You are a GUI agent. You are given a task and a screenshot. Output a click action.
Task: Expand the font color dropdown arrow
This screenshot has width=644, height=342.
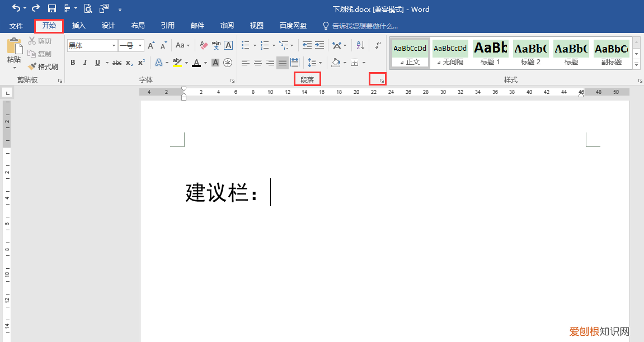204,63
